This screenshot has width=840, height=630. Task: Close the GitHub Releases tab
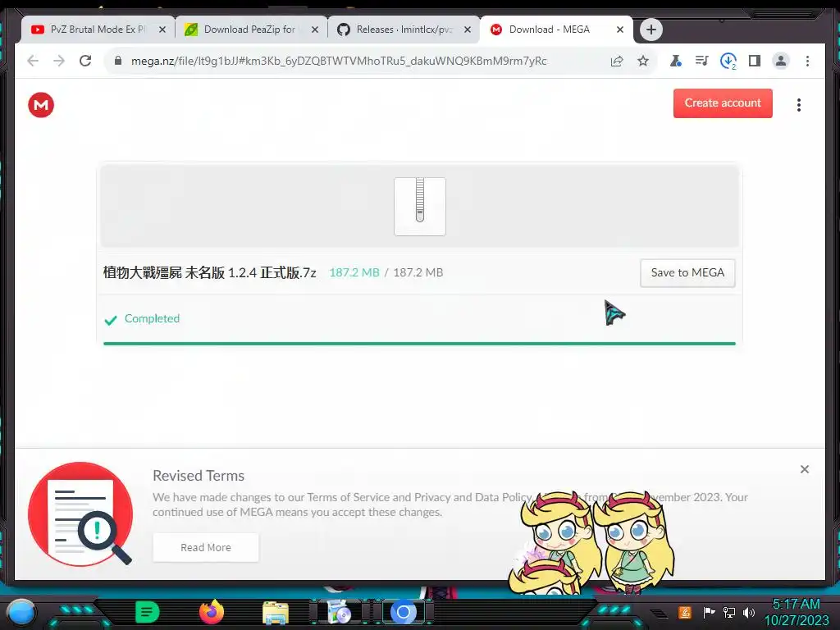(468, 30)
